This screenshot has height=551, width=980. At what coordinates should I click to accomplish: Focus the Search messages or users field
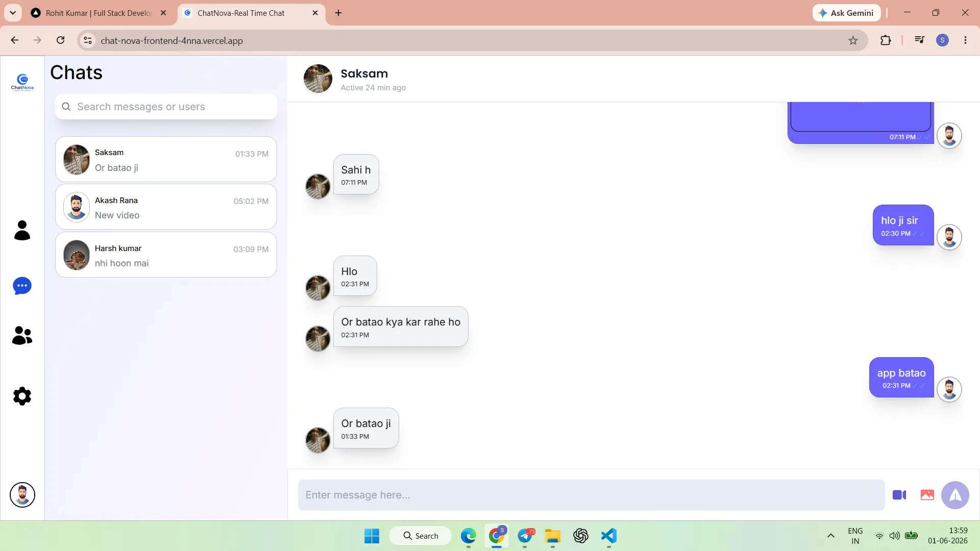pos(166,107)
